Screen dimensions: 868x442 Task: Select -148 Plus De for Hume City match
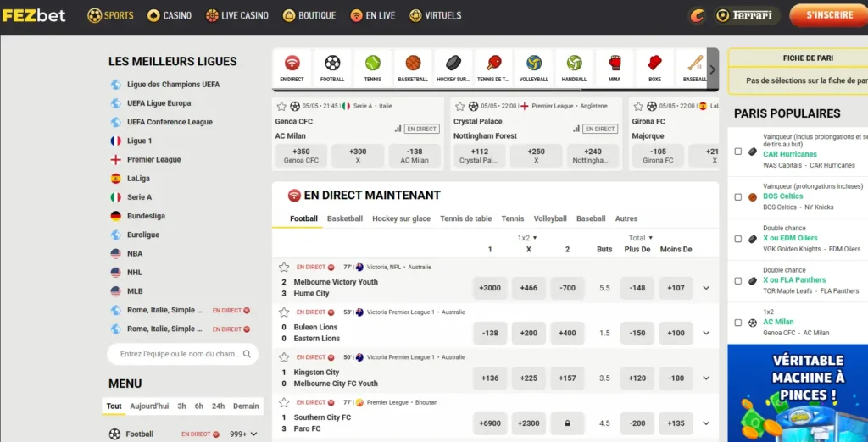click(637, 288)
